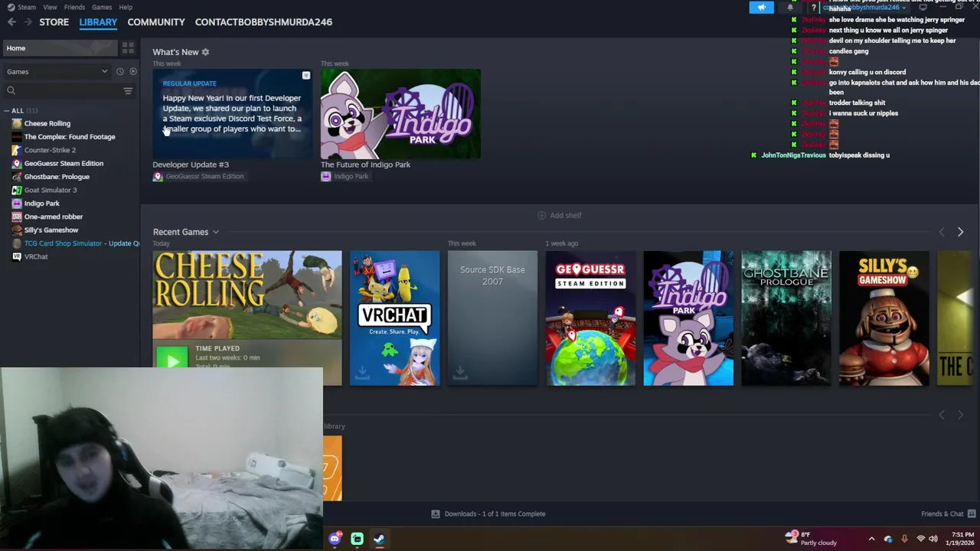Click the Regular Update card corner icon
980x551 pixels.
[305, 76]
